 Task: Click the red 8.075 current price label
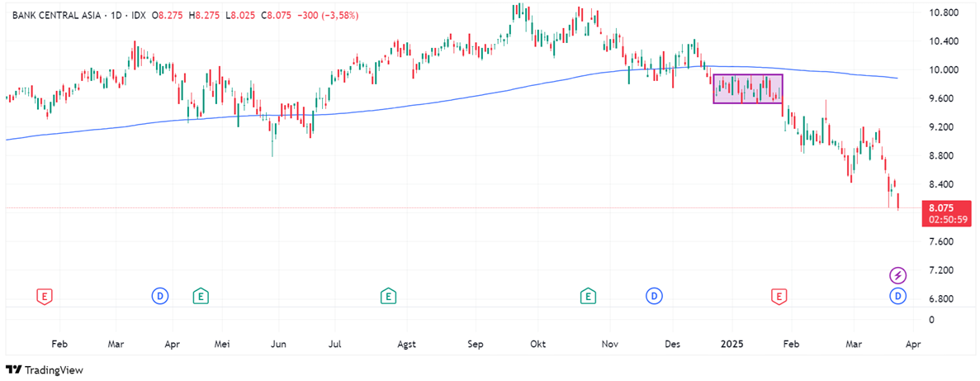pos(943,207)
